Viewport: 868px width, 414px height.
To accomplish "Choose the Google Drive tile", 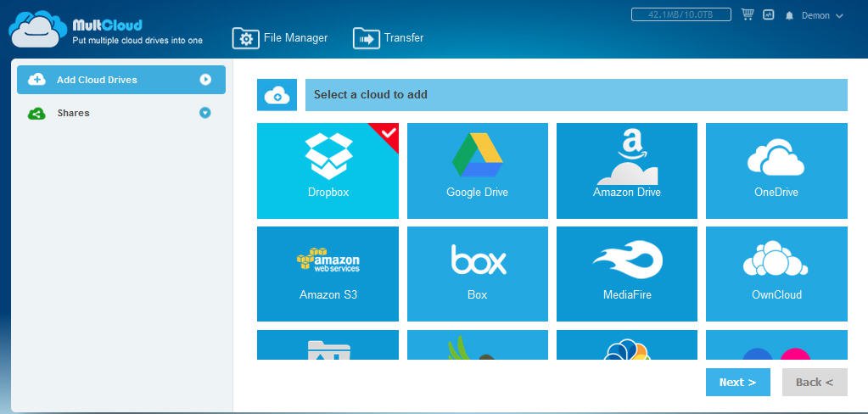I will [477, 171].
